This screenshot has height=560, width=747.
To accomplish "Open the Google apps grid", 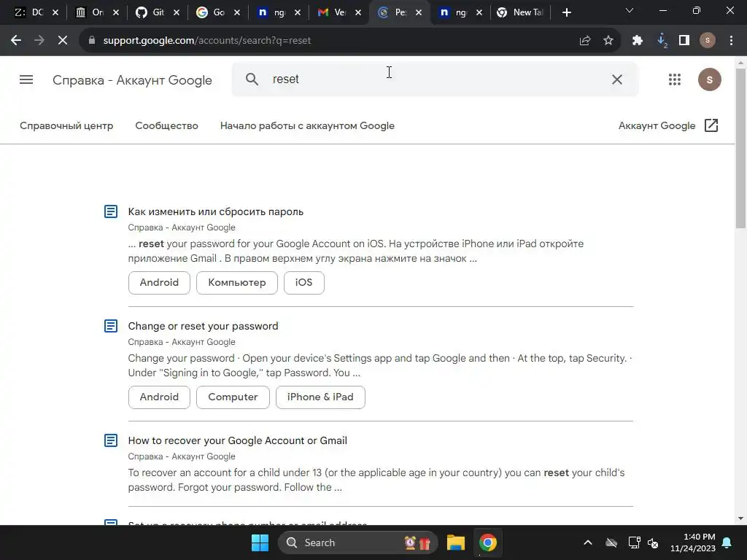I will pos(675,79).
